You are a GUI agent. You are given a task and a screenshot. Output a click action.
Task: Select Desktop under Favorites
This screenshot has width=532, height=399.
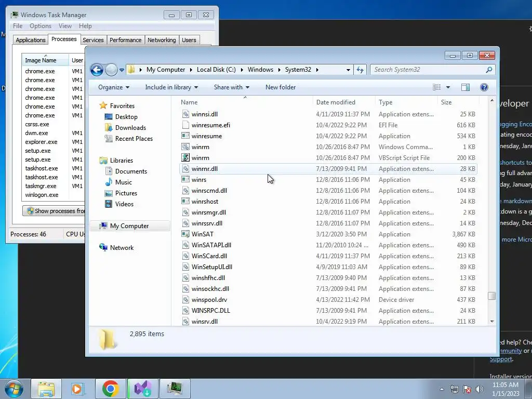tap(126, 117)
